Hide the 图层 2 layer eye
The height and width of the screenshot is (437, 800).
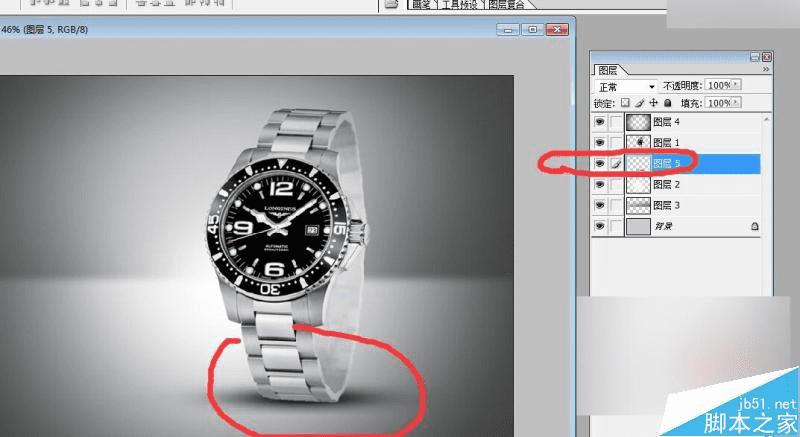point(599,184)
